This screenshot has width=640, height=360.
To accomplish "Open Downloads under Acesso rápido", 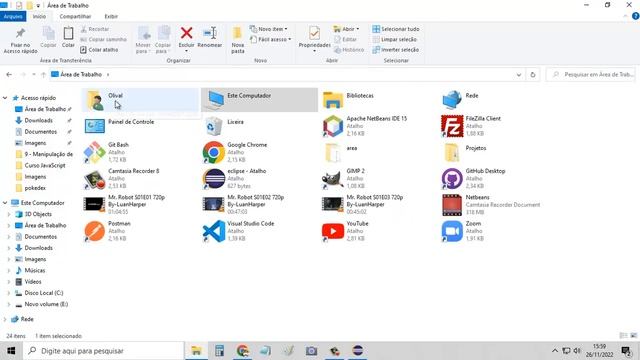I will click(x=38, y=120).
